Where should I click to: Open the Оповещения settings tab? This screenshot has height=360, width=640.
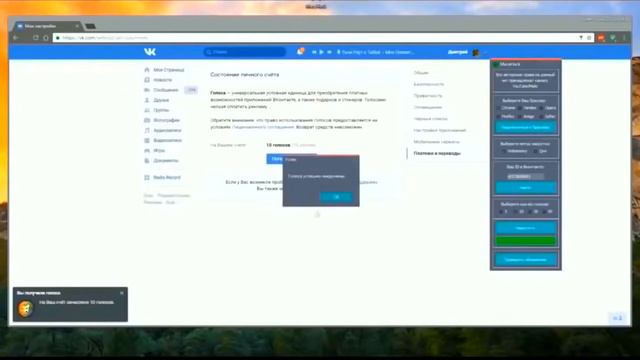pos(428,107)
